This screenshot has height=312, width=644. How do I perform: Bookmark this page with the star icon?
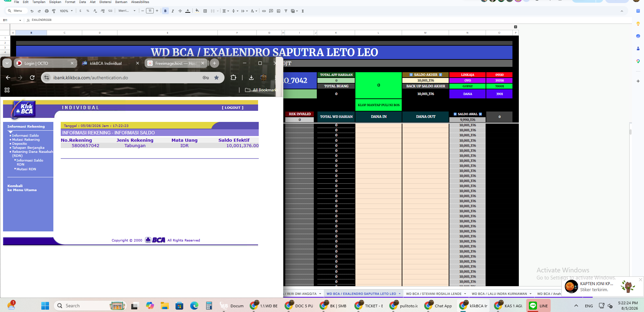216,78
